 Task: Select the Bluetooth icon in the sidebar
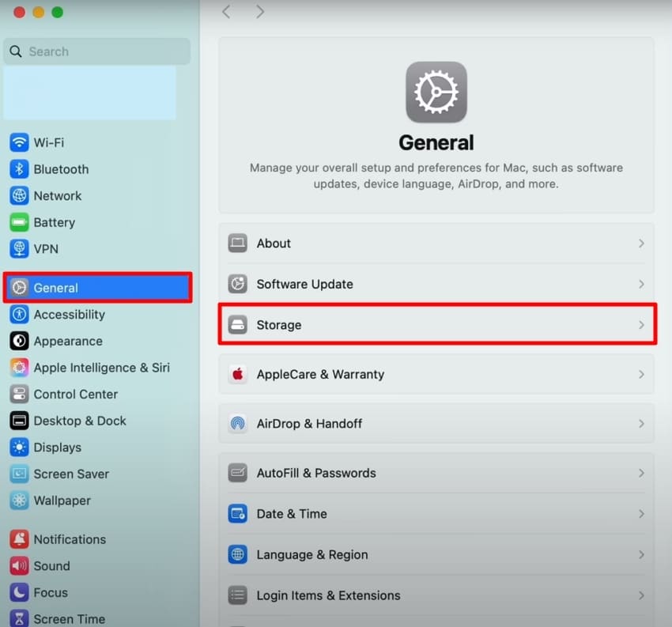tap(19, 168)
